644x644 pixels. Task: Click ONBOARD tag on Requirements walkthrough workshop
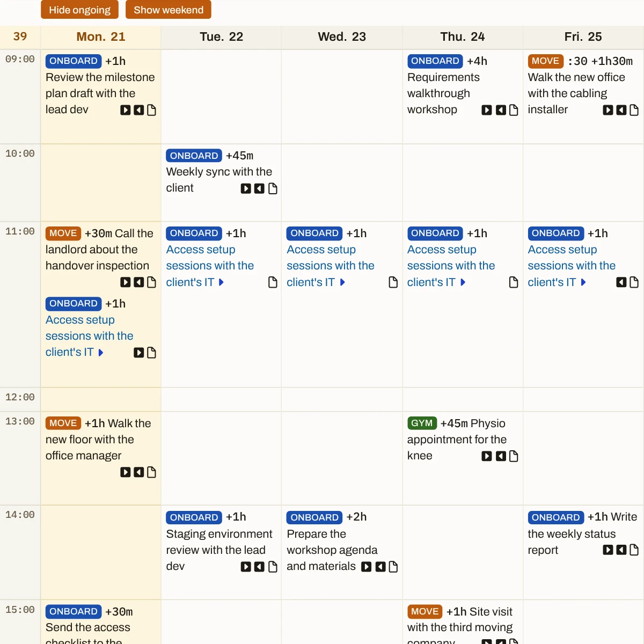(x=435, y=61)
